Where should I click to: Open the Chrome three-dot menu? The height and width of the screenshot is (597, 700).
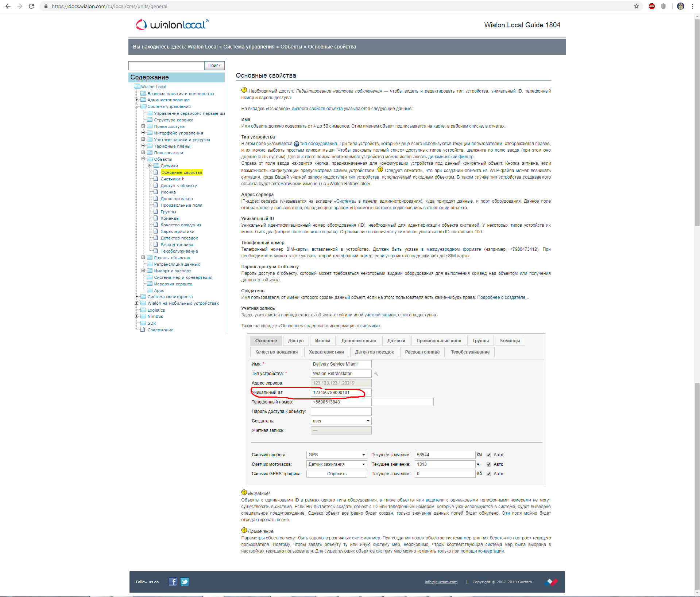692,6
